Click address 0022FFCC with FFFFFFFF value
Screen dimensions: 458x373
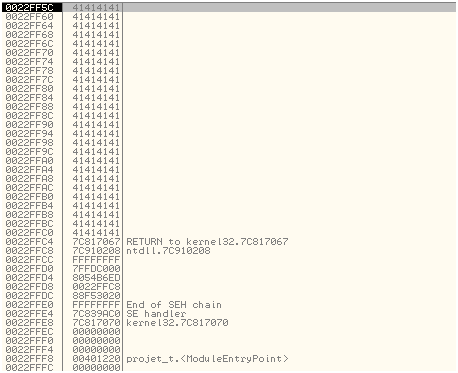[29, 260]
